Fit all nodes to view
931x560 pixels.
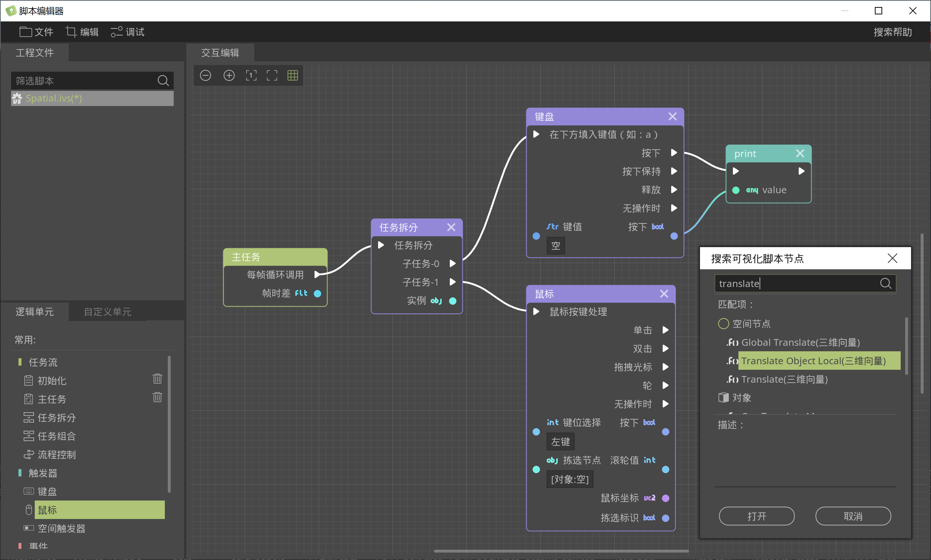pos(272,75)
